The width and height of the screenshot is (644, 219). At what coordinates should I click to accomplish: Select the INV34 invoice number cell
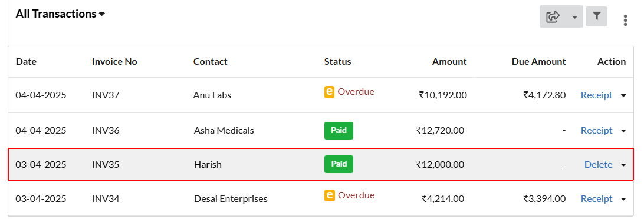[106, 199]
